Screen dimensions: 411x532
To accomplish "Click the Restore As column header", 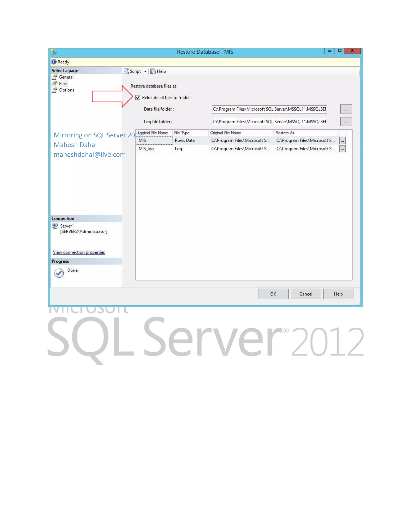I will tap(306, 133).
